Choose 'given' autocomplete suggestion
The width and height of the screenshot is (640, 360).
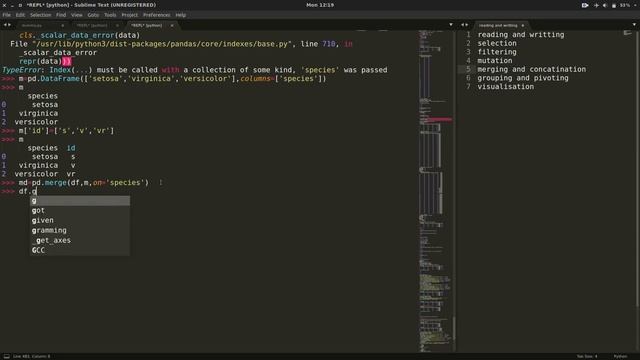click(80, 220)
